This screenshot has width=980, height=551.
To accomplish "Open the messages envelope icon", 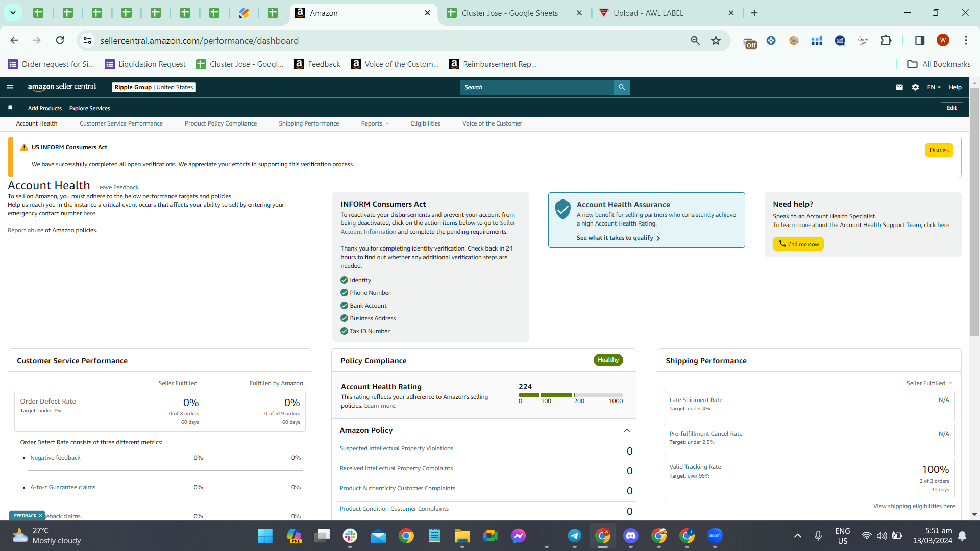I will (x=899, y=87).
